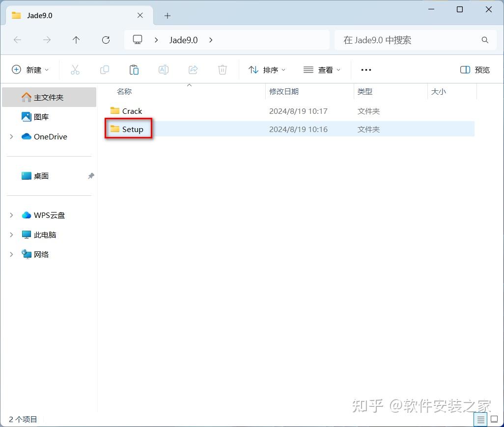Click the Up arrow to go to parent folder
This screenshot has width=504, height=427.
tap(76, 40)
